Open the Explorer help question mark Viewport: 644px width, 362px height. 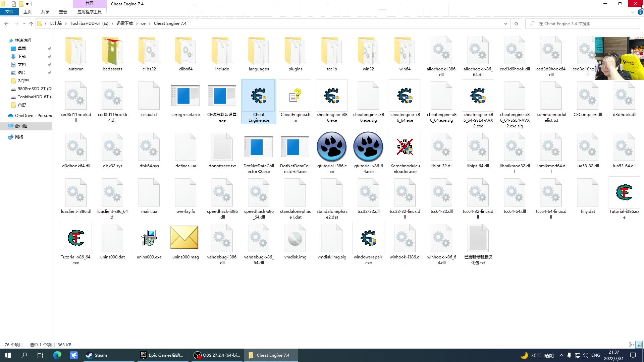point(640,12)
